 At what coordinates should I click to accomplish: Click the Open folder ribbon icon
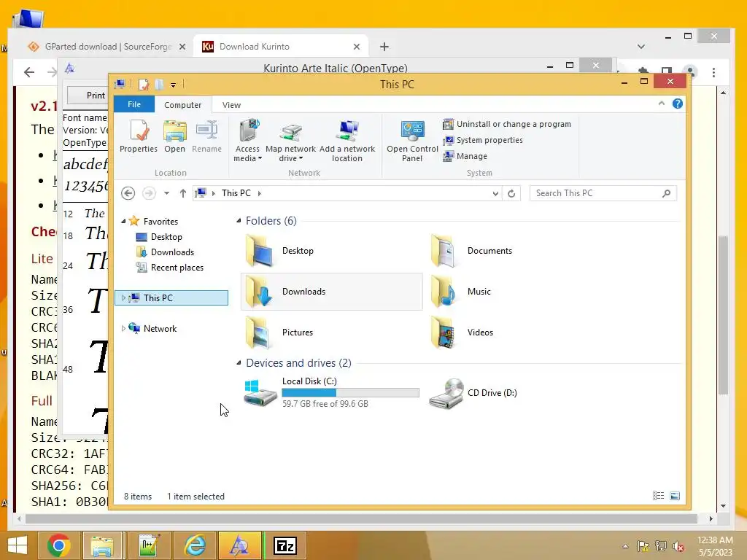[x=175, y=136]
